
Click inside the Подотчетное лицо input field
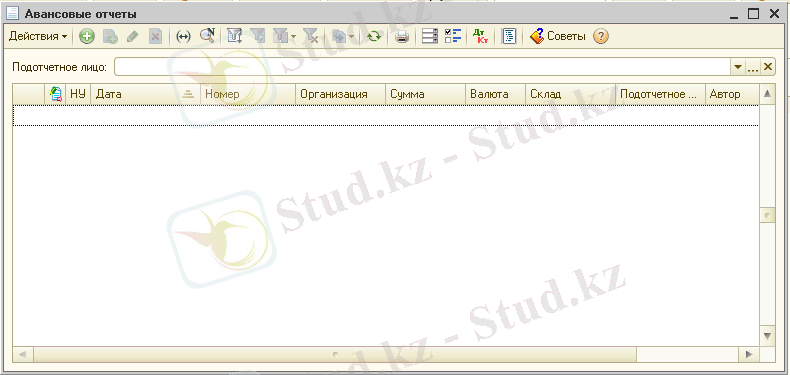[x=423, y=67]
